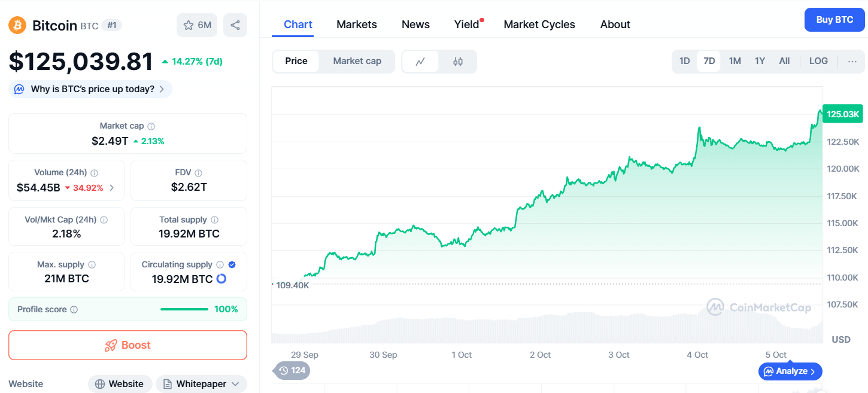
Task: Click the Analyze button
Action: click(790, 371)
